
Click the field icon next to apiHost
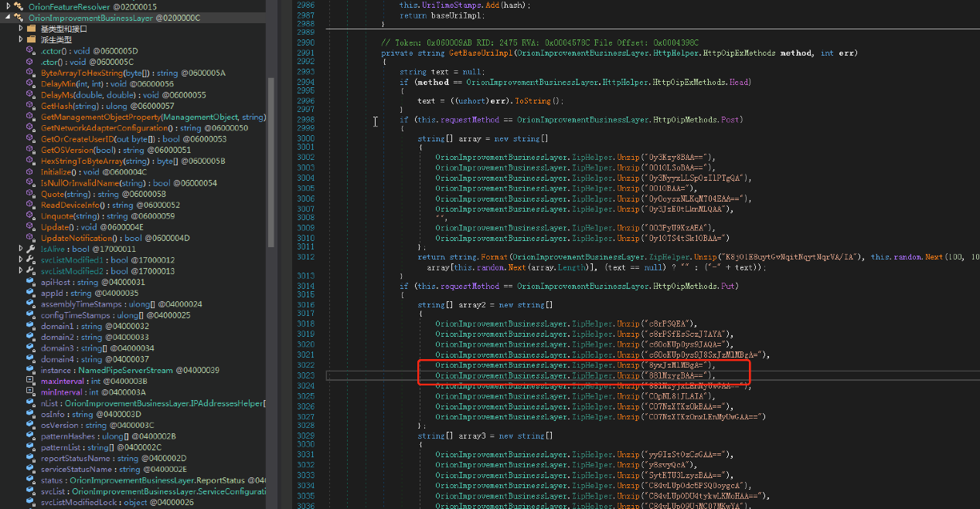click(x=32, y=282)
